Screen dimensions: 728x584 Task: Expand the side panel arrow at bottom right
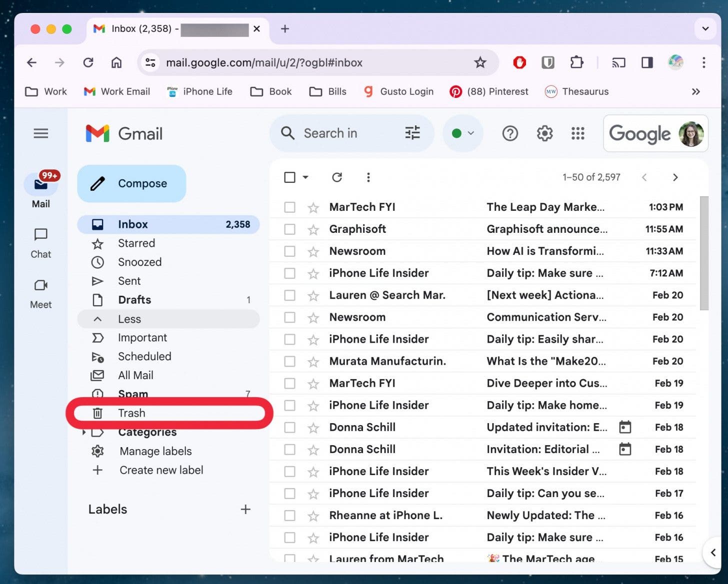(x=713, y=553)
